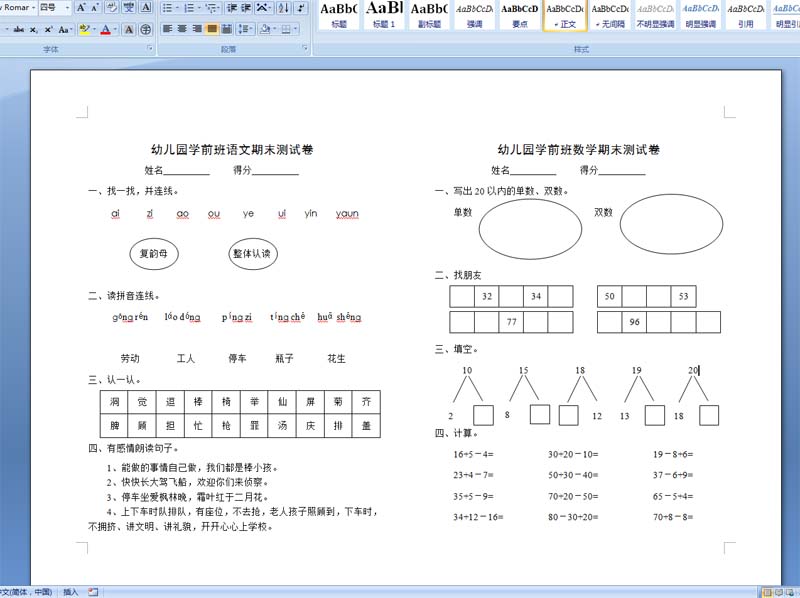
Task: Apply a bulleted list
Action: click(167, 8)
